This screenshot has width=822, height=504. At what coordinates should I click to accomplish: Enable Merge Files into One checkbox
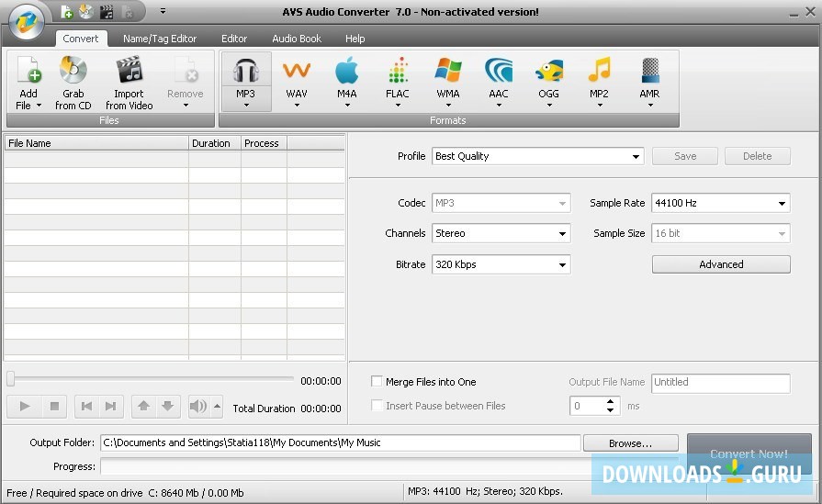pos(377,381)
